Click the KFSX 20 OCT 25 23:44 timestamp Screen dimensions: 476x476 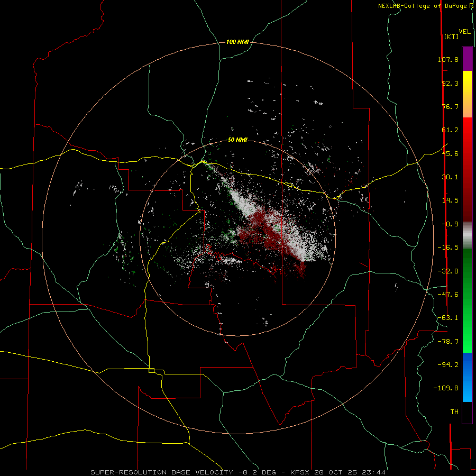(338, 472)
